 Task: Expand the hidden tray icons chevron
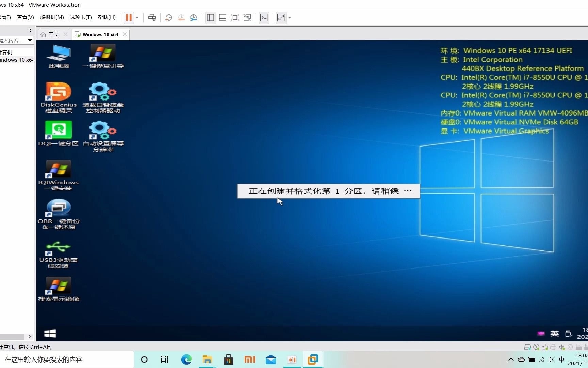pos(510,359)
